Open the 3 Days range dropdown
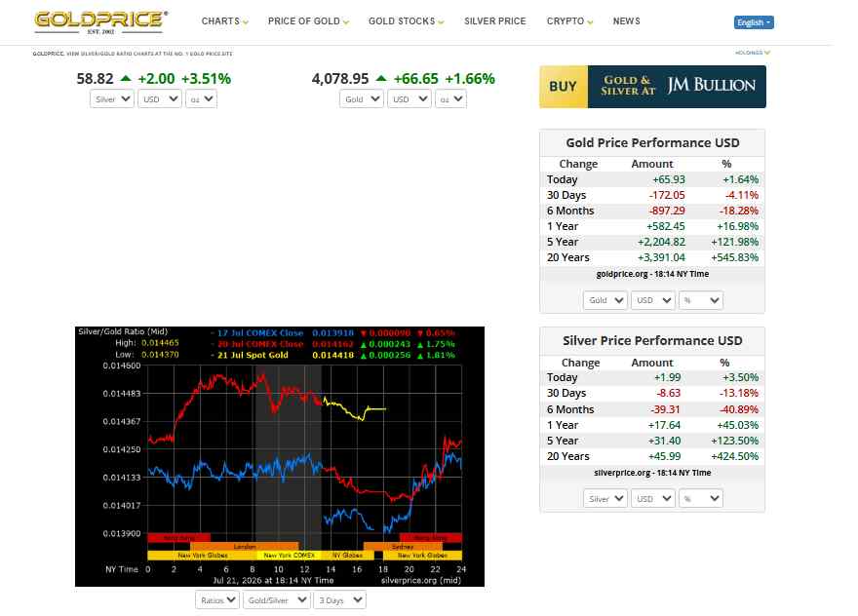This screenshot has width=858, height=616. pyautogui.click(x=340, y=600)
